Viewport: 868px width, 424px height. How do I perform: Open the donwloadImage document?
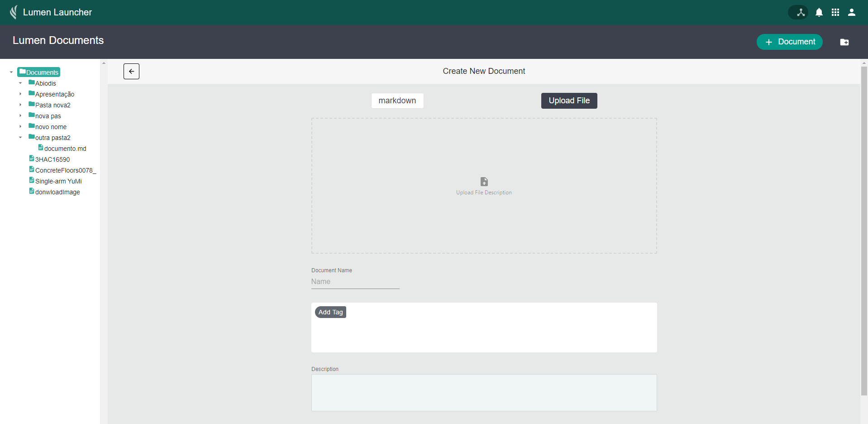[x=57, y=192]
